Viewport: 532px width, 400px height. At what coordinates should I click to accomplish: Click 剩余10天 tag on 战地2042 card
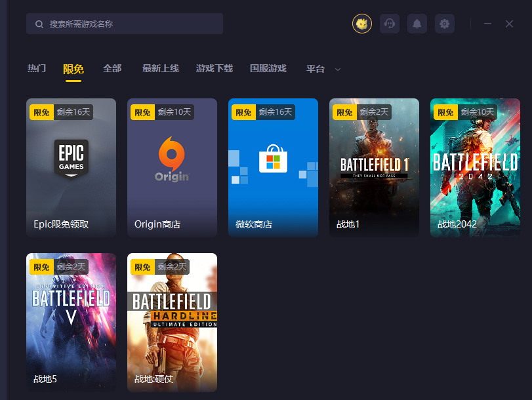click(478, 112)
